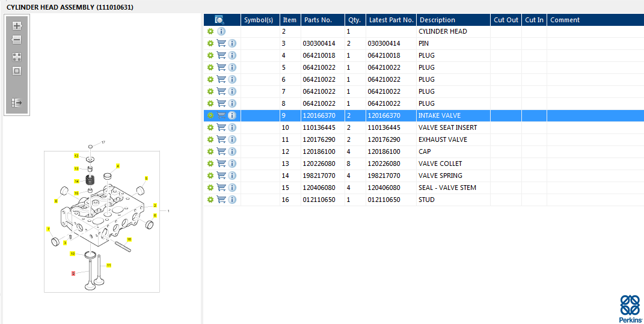Sort by the Latest Part No. column header
Screen dimensions: 644x324
pos(391,20)
